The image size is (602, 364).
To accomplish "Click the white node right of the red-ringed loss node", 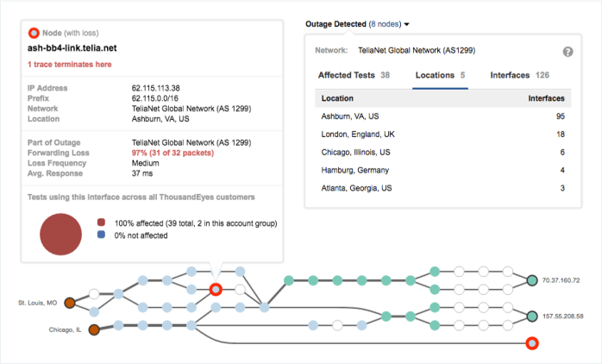I will point(240,289).
